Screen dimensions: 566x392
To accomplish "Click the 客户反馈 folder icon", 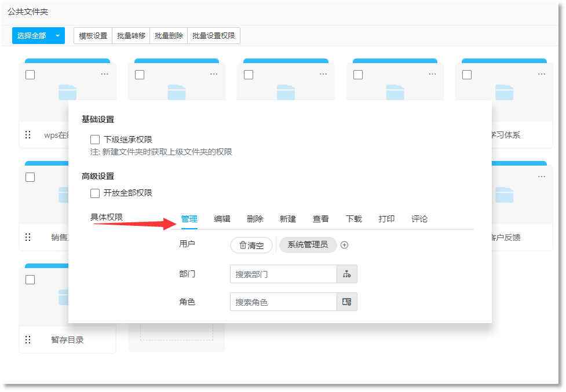I will point(504,195).
